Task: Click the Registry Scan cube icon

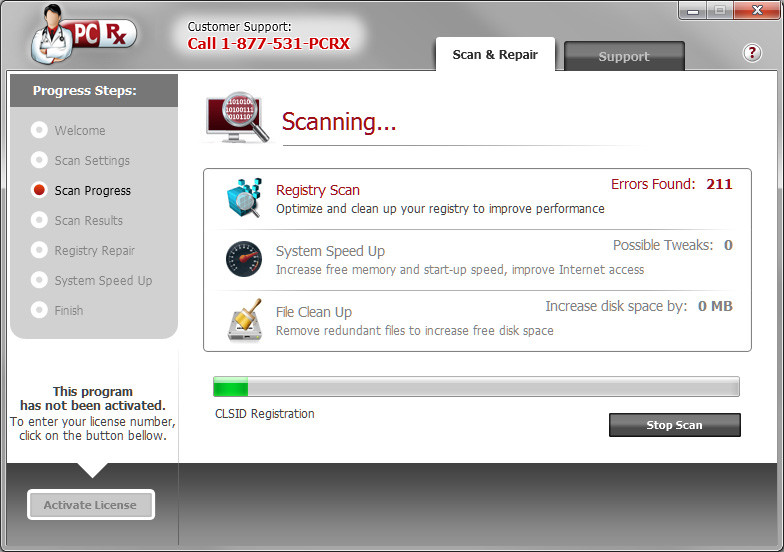Action: pyautogui.click(x=244, y=198)
